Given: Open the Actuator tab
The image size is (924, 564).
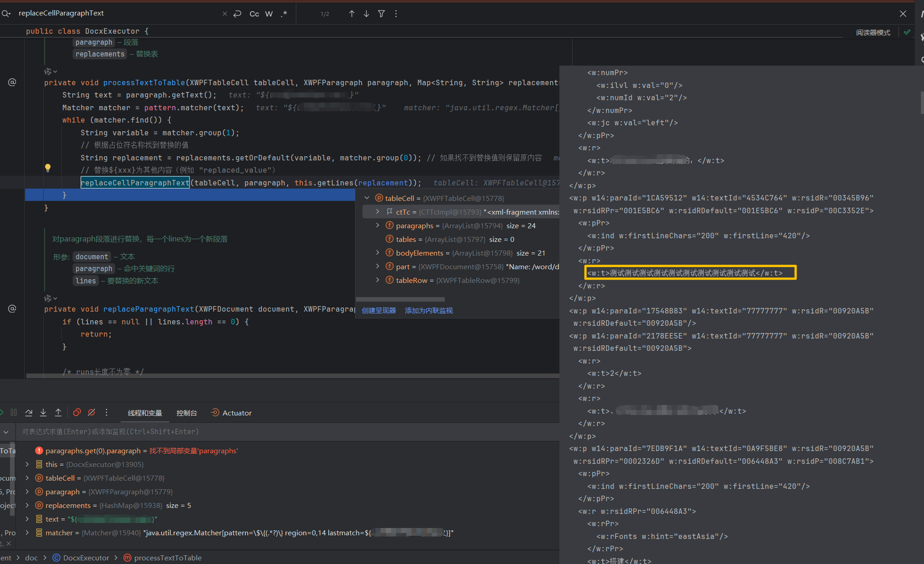Looking at the screenshot, I should (231, 413).
